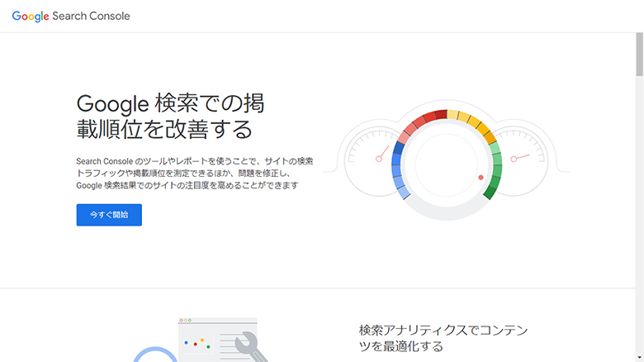Click the paragraph starting with Search Console のツール
This screenshot has height=362, width=644.
[x=195, y=174]
